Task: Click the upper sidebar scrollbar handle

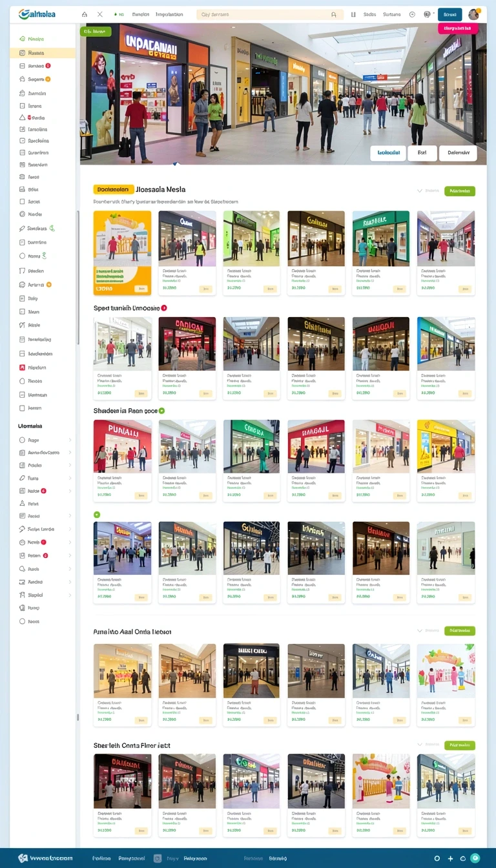Action: click(77, 278)
